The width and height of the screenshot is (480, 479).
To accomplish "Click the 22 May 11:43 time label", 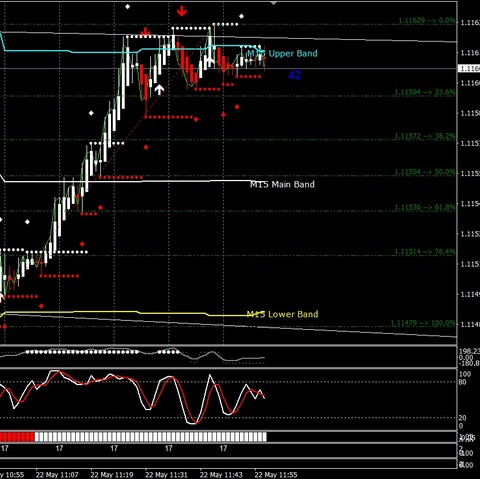I will pos(221,474).
